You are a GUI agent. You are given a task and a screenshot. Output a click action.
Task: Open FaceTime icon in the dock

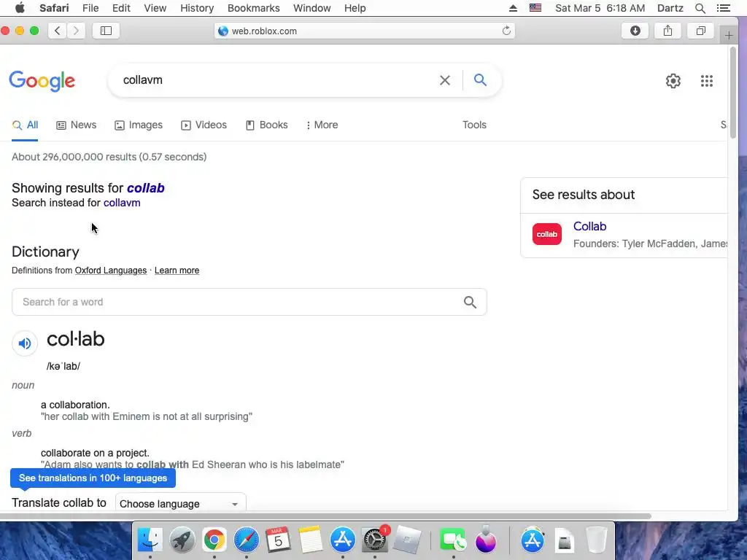(452, 540)
